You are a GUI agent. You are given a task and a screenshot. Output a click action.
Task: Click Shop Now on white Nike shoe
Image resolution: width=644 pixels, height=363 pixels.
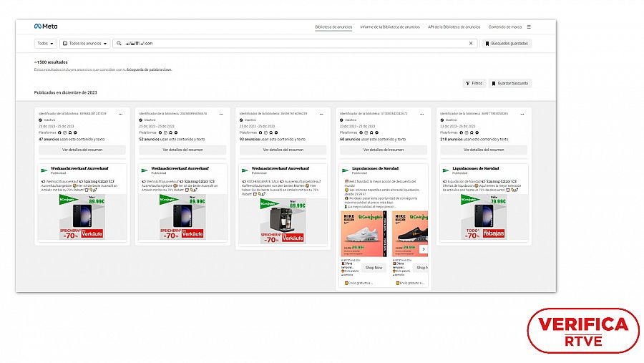(x=374, y=268)
